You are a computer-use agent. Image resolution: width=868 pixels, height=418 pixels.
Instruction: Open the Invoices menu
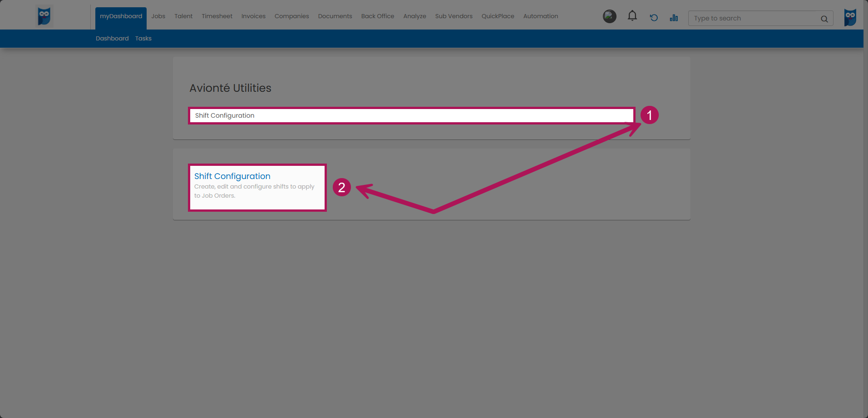pos(253,16)
